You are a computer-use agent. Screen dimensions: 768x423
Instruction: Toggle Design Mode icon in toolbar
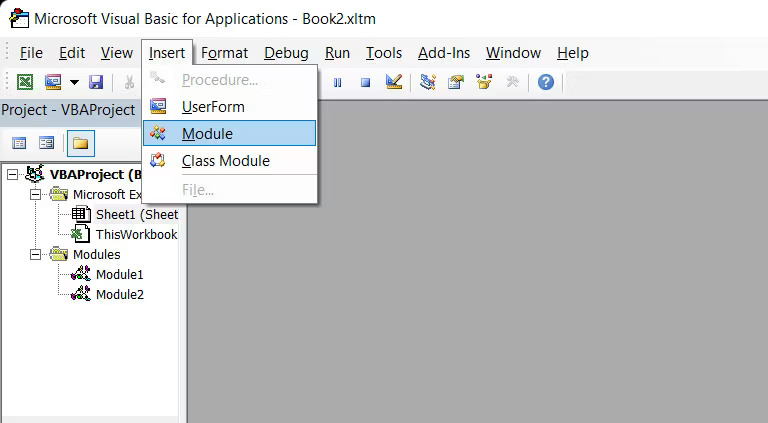394,82
